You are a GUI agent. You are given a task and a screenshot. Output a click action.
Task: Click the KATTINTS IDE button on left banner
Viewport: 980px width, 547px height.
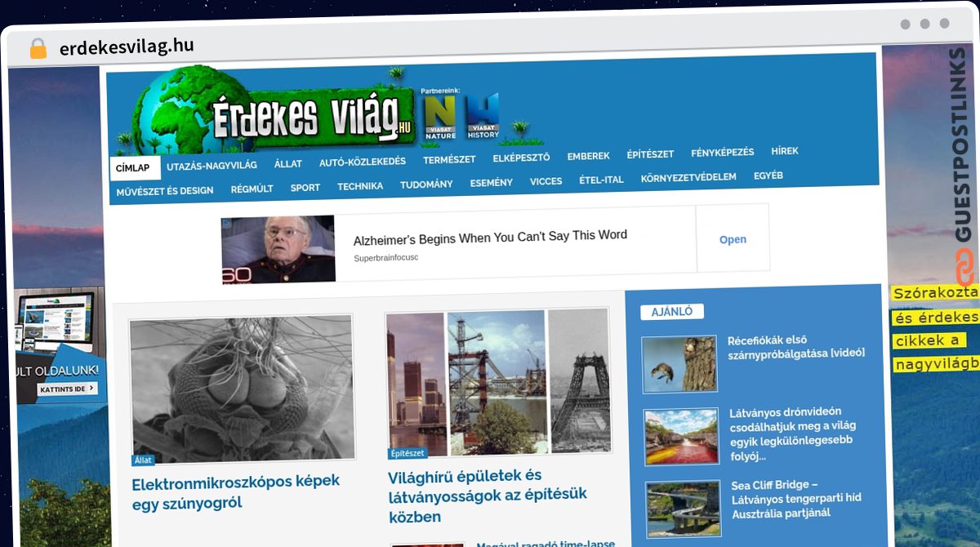[x=68, y=389]
